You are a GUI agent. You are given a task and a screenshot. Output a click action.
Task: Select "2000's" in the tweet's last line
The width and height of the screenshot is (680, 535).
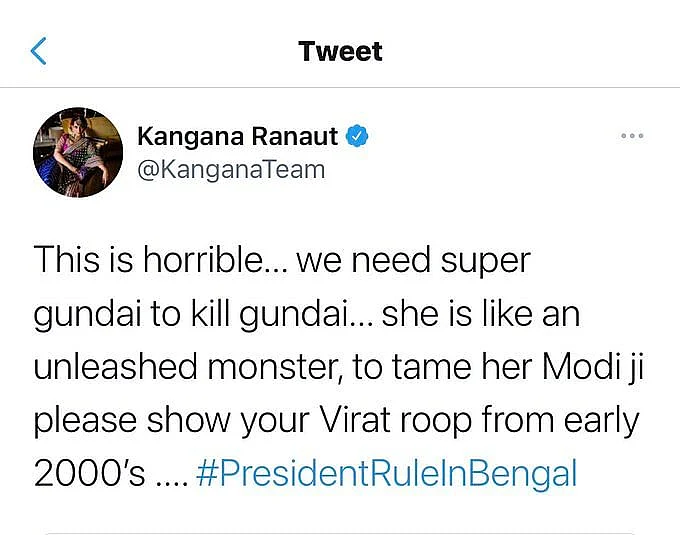89,473
